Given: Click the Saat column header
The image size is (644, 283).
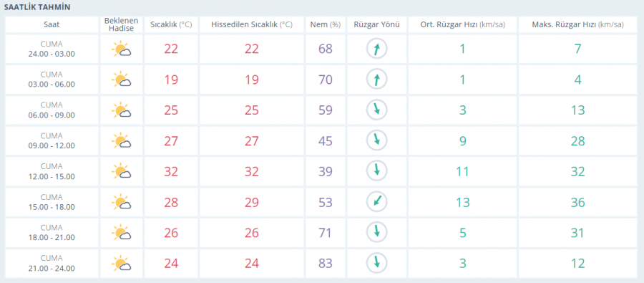Looking at the screenshot, I should coord(52,24).
